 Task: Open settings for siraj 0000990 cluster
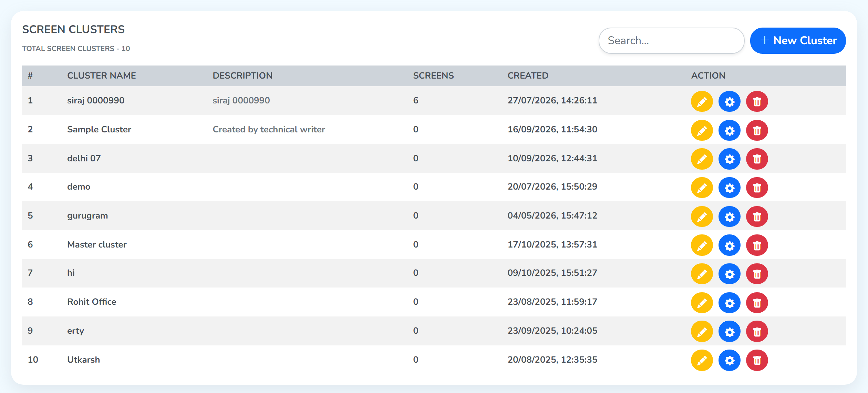pos(729,101)
